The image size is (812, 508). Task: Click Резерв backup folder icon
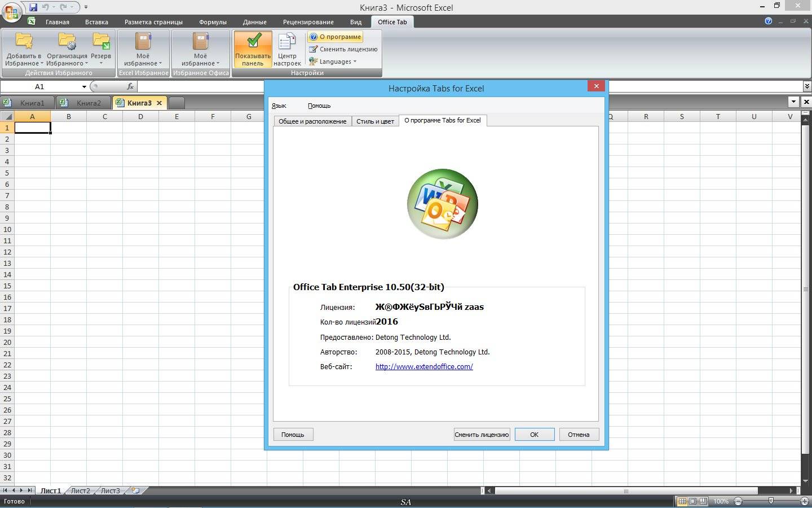(101, 41)
